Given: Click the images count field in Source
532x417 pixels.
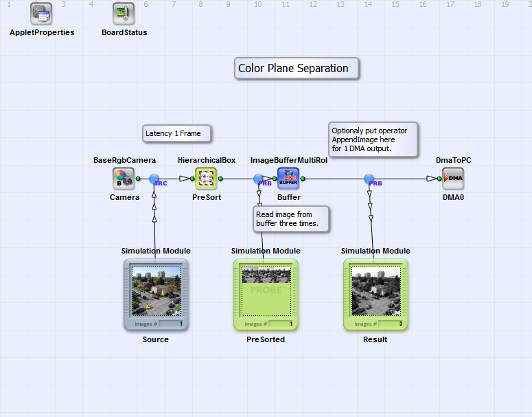Looking at the screenshot, I should pyautogui.click(x=172, y=324).
